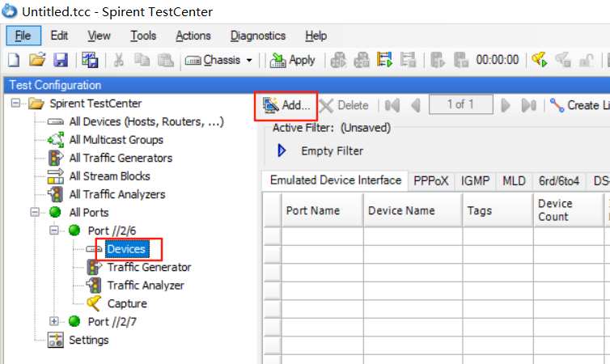Click the Delete button
Image resolution: width=610 pixels, height=364 pixels.
pyautogui.click(x=344, y=105)
